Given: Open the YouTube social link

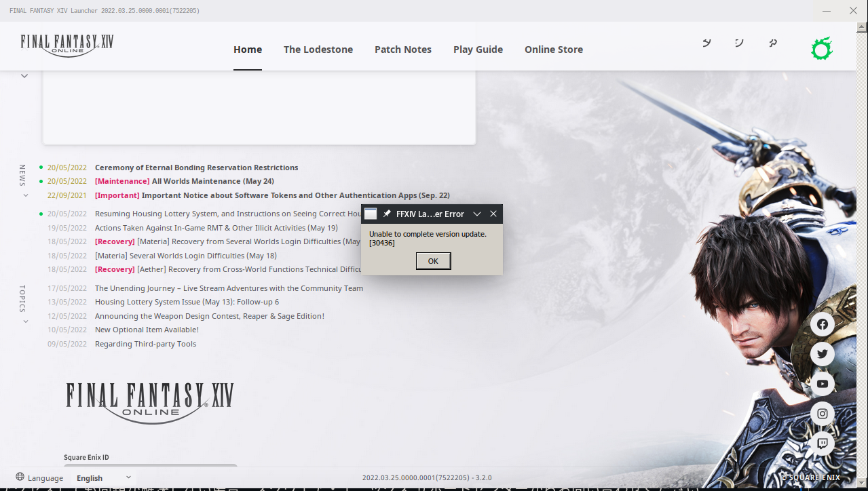Looking at the screenshot, I should [x=823, y=384].
